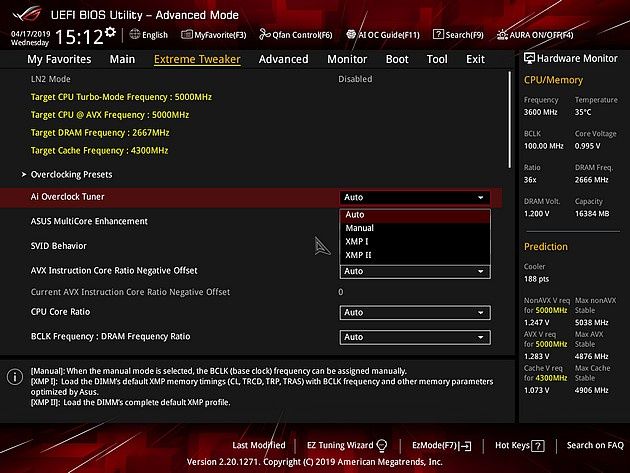
Task: Click the clock settings gear icon
Action: click(x=110, y=32)
